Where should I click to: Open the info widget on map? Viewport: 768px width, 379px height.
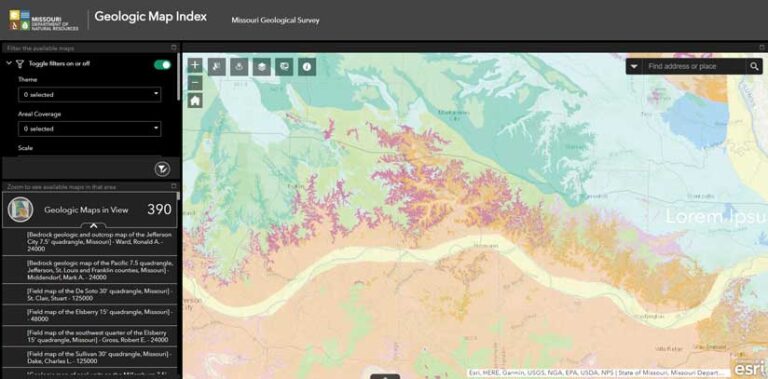[x=307, y=67]
